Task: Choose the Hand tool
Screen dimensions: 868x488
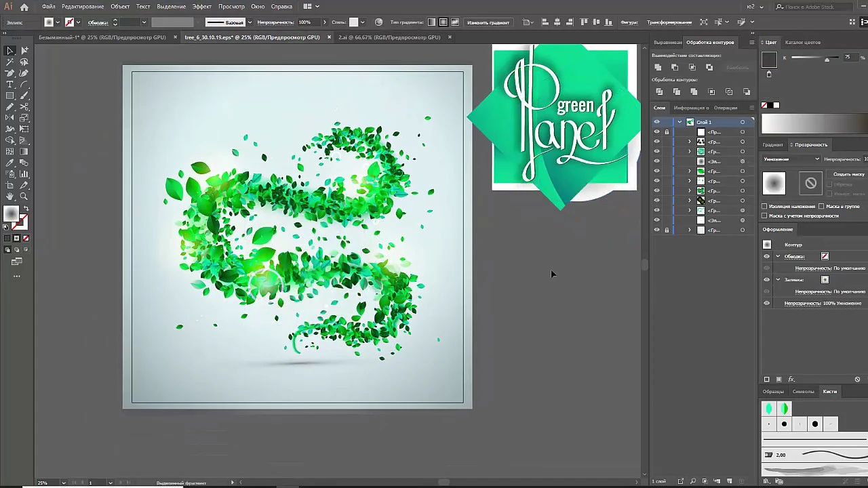Action: (x=9, y=197)
